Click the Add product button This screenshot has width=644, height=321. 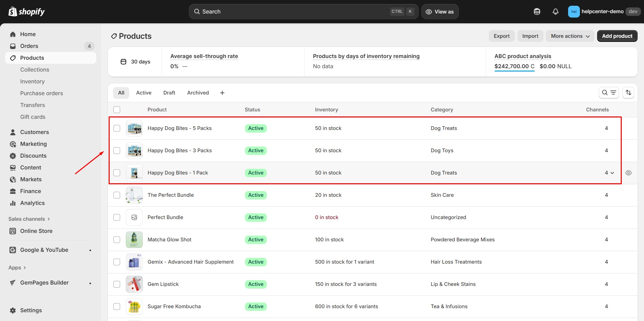click(x=617, y=36)
